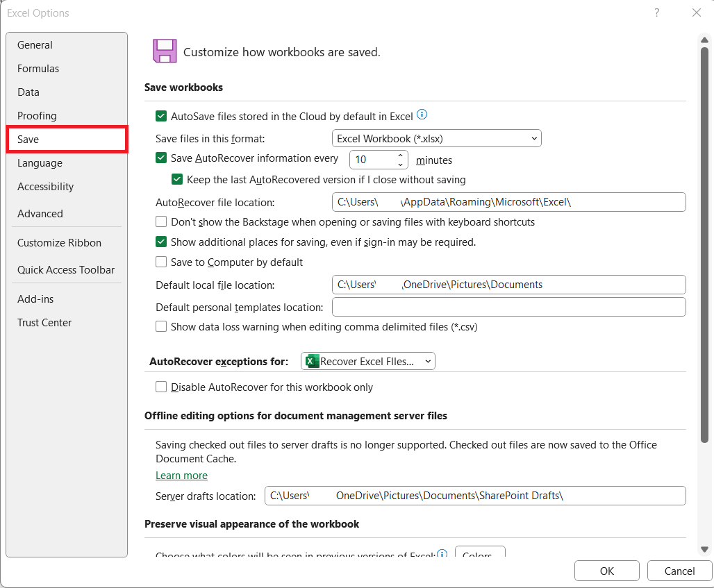Open Accessibility options
Screen dimensions: 714x588
(x=67, y=187)
